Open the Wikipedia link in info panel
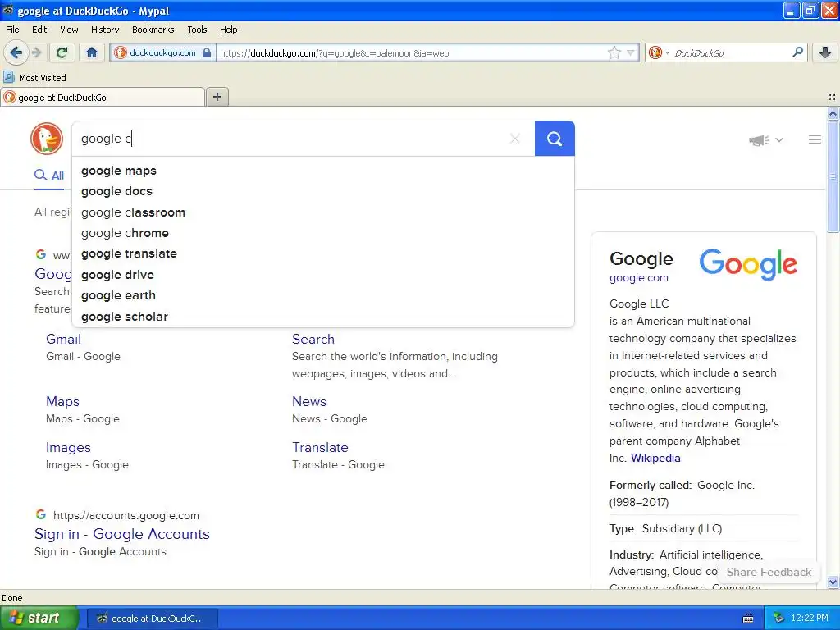Image resolution: width=840 pixels, height=630 pixels. [x=655, y=458]
